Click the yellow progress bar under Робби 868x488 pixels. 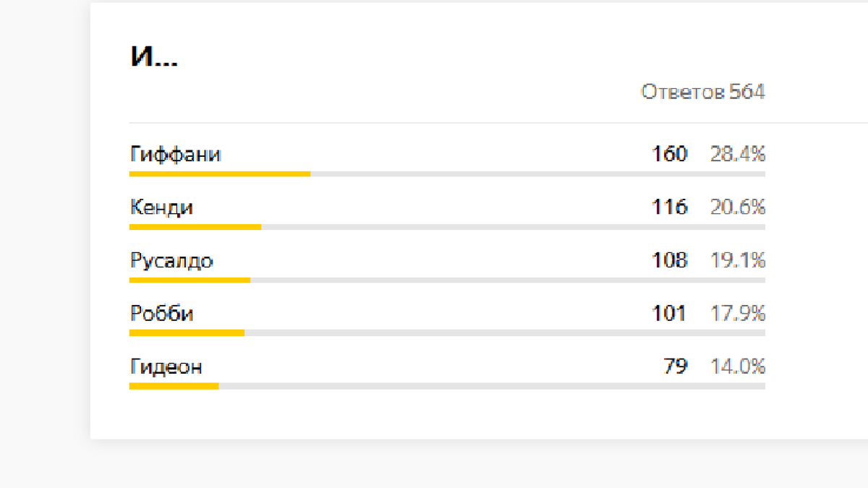[187, 333]
